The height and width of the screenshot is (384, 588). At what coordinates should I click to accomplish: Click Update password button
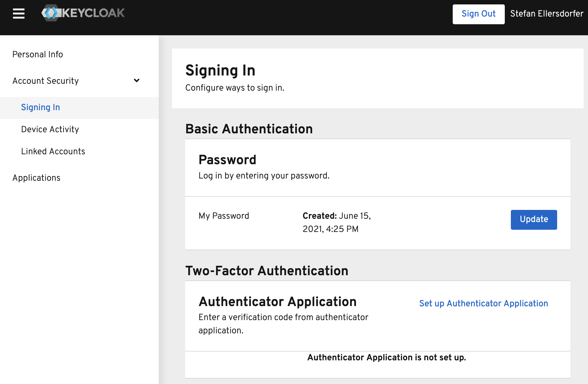tap(534, 220)
